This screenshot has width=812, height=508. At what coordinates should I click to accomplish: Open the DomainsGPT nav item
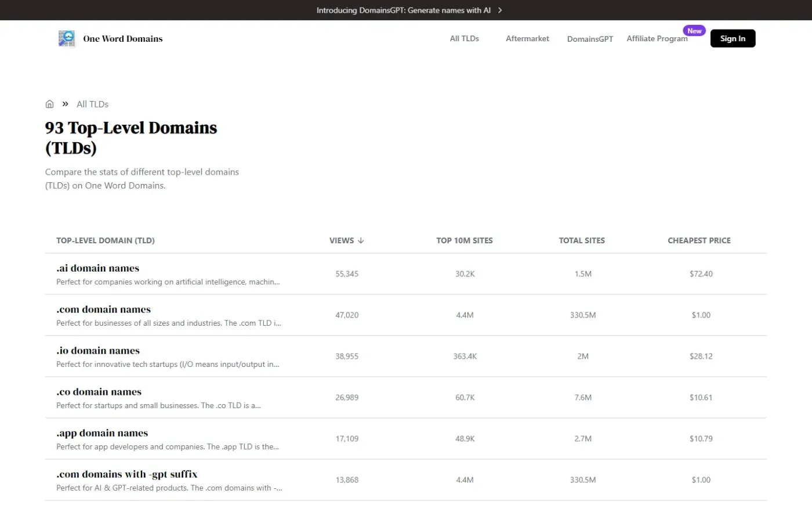590,39
